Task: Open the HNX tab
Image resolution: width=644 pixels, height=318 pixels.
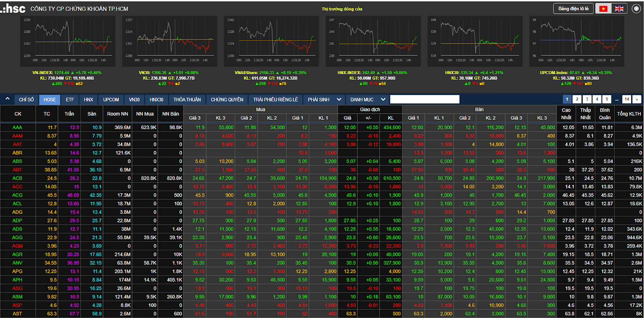Action: 89,100
